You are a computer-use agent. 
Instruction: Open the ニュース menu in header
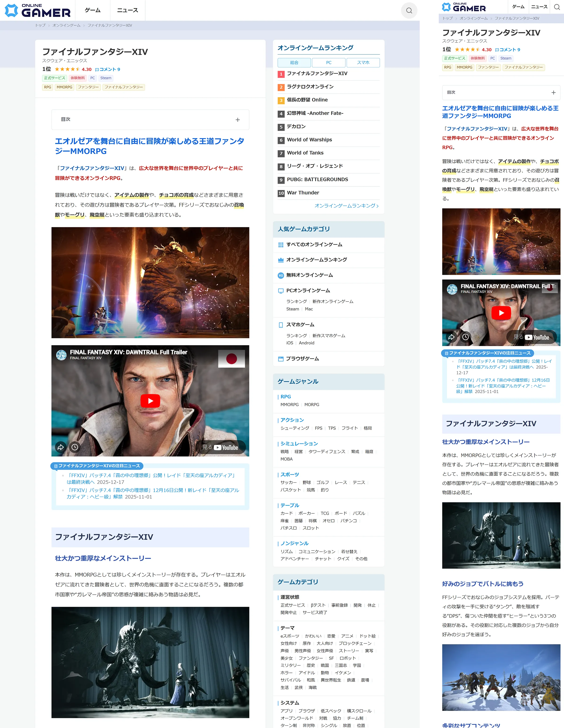[x=127, y=10]
